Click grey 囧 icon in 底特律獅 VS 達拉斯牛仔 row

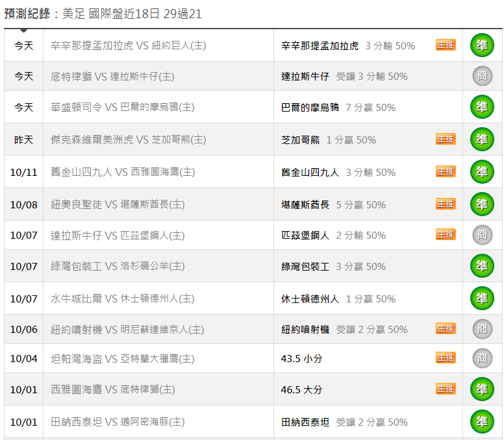tap(482, 76)
